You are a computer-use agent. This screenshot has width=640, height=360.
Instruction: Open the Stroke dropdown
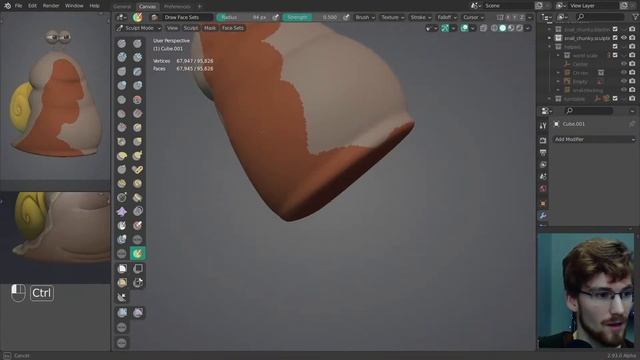coord(420,17)
